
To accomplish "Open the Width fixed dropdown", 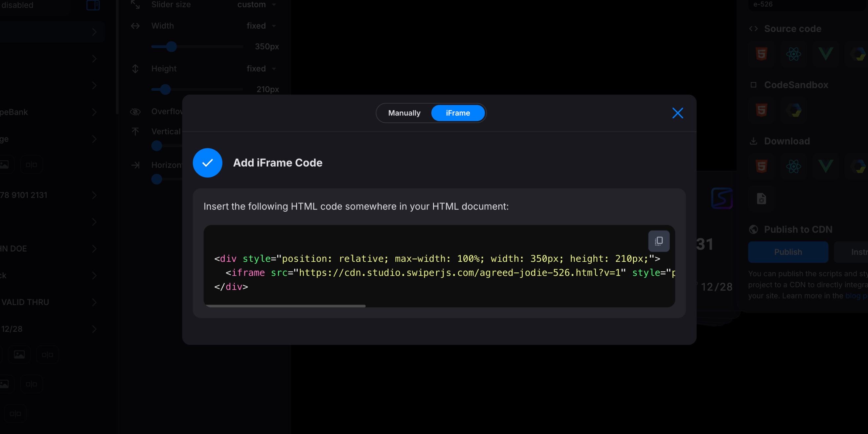I will coord(261,26).
